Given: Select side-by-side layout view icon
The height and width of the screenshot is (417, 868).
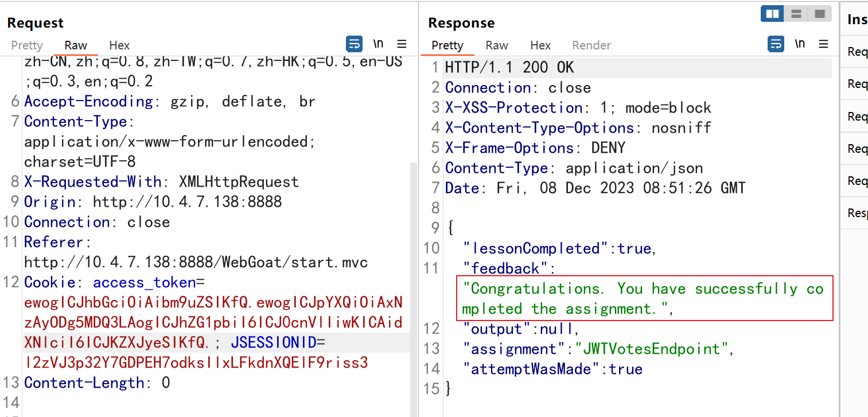Looking at the screenshot, I should 772,14.
